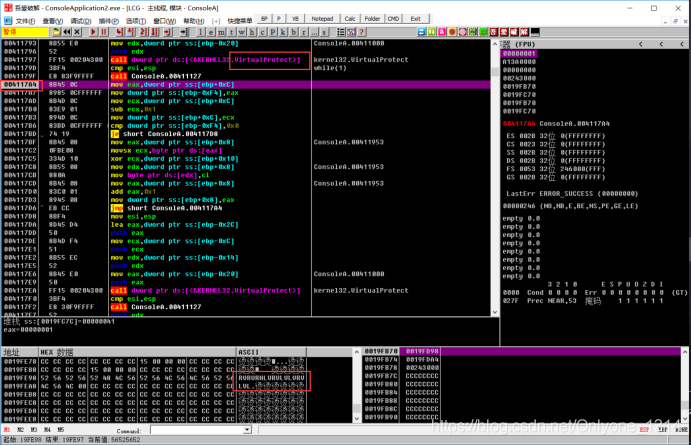691x445 pixels.
Task: Open CPU window with 'c' button
Action: pyautogui.click(x=262, y=32)
